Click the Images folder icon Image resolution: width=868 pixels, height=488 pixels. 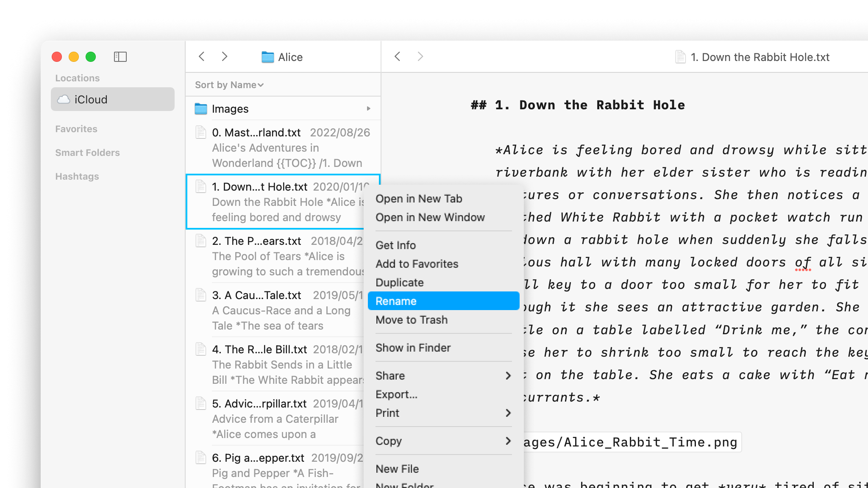(200, 109)
